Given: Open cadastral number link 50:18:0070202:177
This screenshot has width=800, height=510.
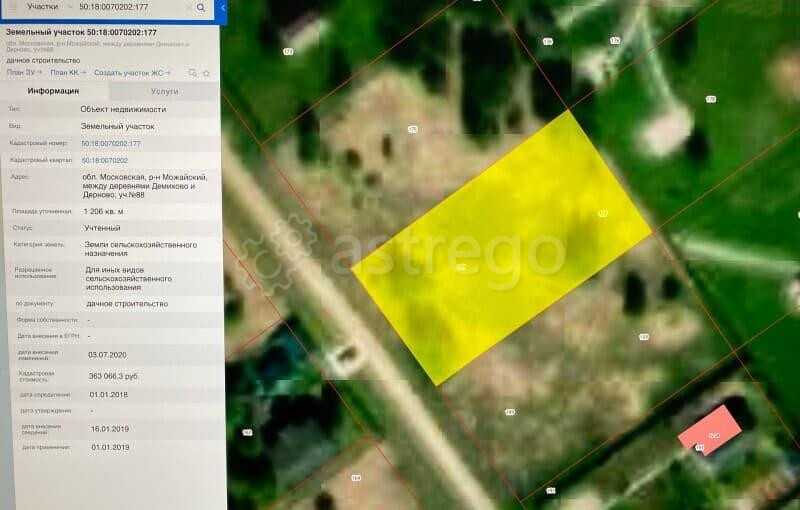Looking at the screenshot, I should click(111, 144).
